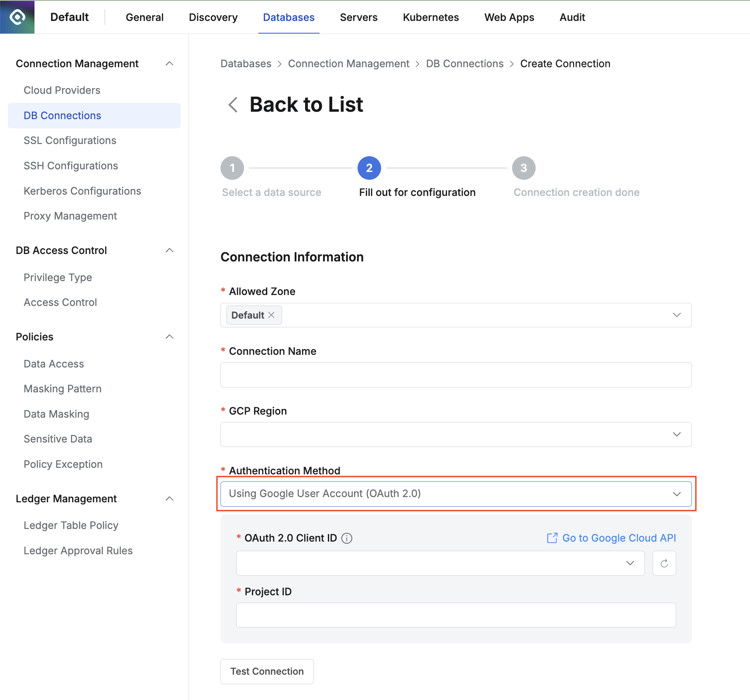Open DB Connections from the breadcrumb
Screen dimensions: 750x700
[x=465, y=63]
